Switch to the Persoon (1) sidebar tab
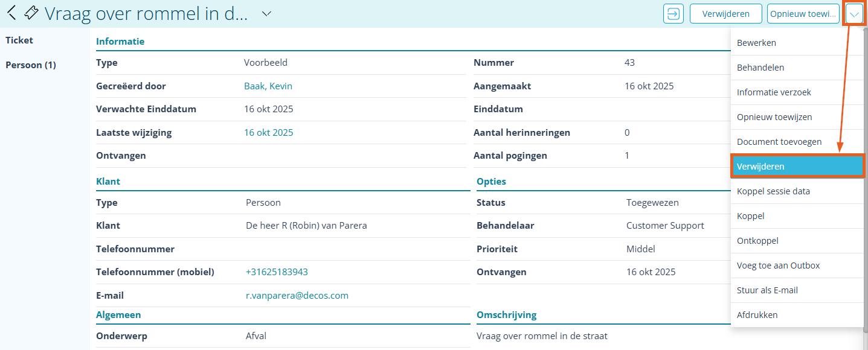868x350 pixels. pyautogui.click(x=30, y=65)
